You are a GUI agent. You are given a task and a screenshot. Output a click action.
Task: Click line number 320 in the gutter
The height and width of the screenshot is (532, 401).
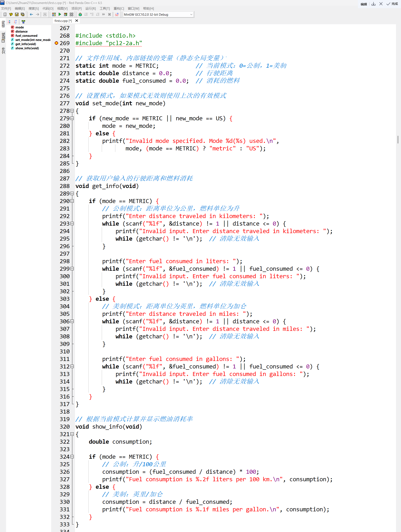65,427
